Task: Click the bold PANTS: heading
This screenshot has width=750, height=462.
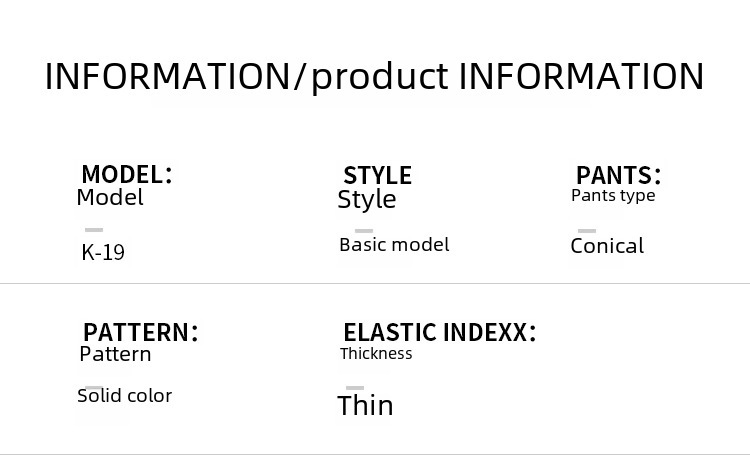Action: pos(618,175)
